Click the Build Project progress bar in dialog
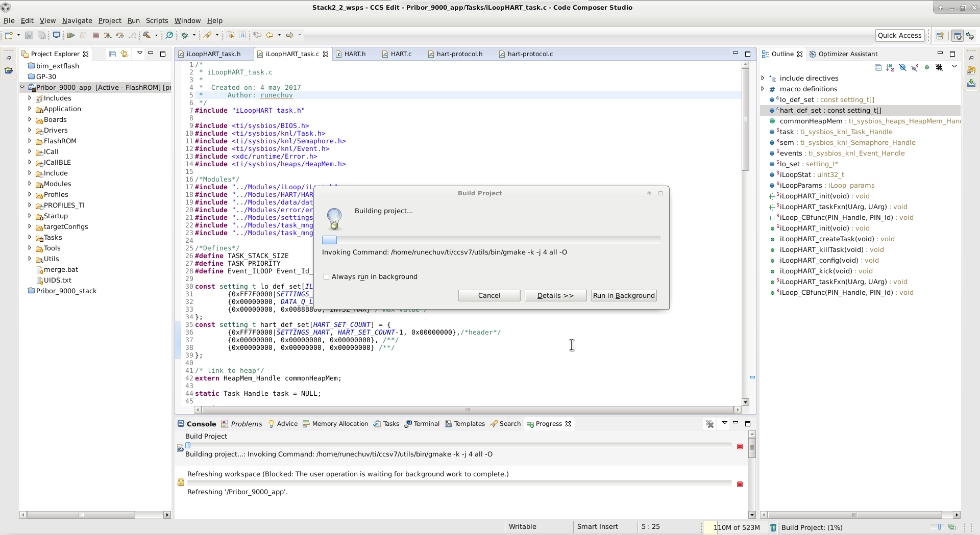This screenshot has height=535, width=980. click(x=490, y=239)
